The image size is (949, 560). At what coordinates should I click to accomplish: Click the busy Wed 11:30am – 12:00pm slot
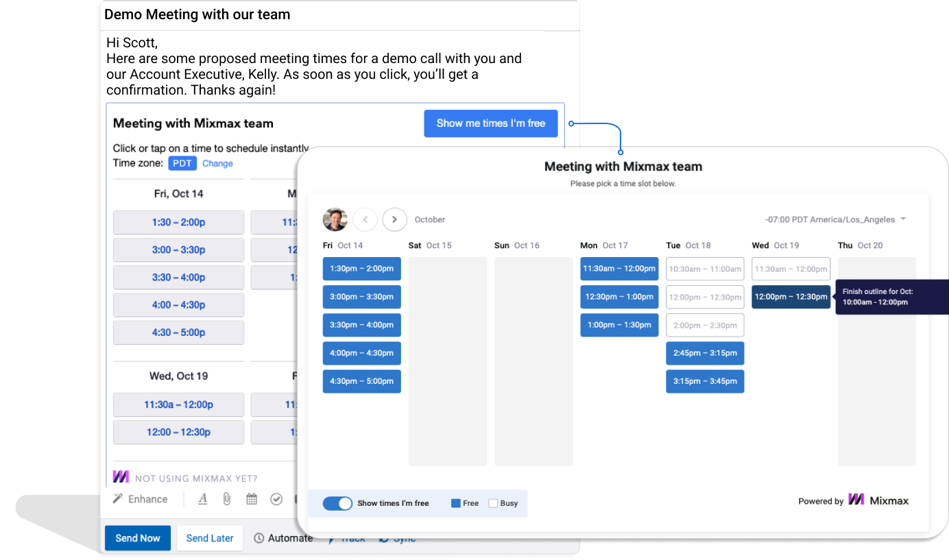pyautogui.click(x=791, y=269)
